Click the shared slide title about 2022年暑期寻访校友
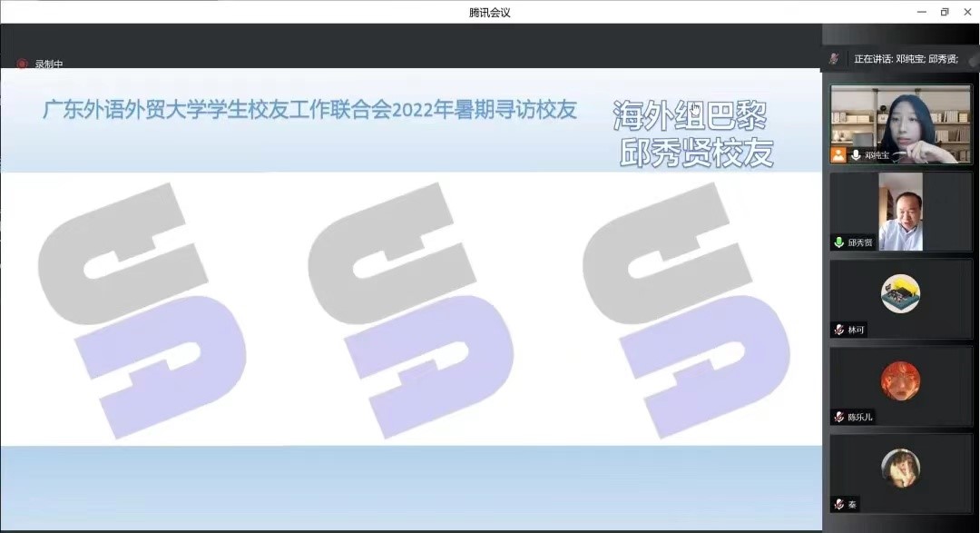The width and height of the screenshot is (980, 533). tap(310, 111)
